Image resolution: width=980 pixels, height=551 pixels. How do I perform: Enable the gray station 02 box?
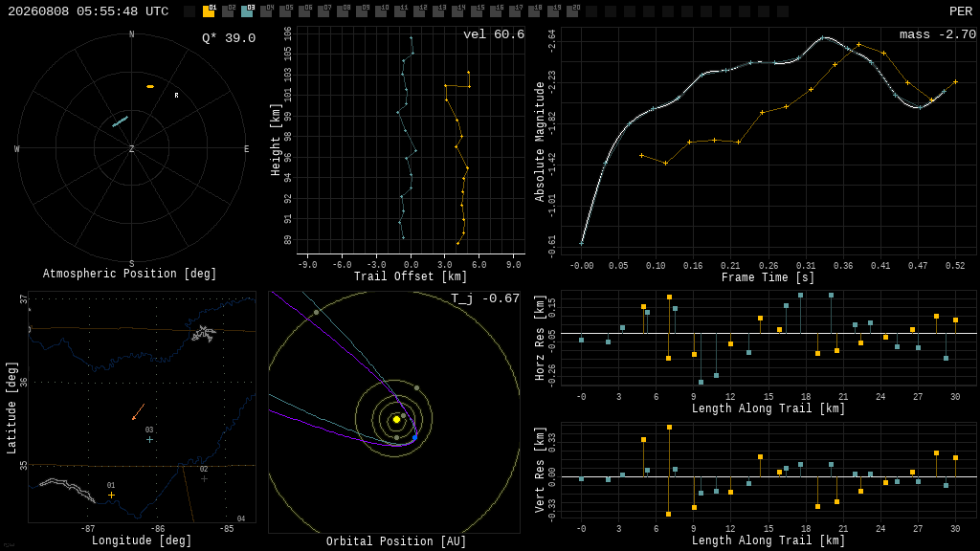(228, 11)
